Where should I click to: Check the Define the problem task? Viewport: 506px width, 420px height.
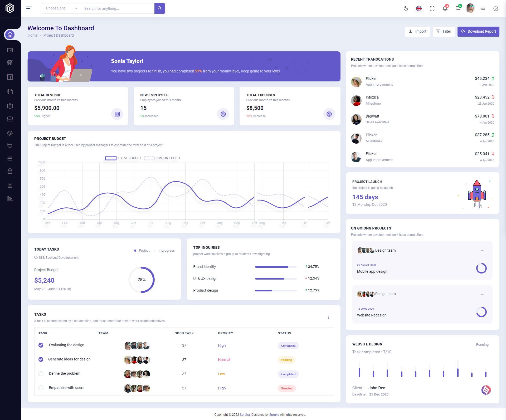click(41, 374)
